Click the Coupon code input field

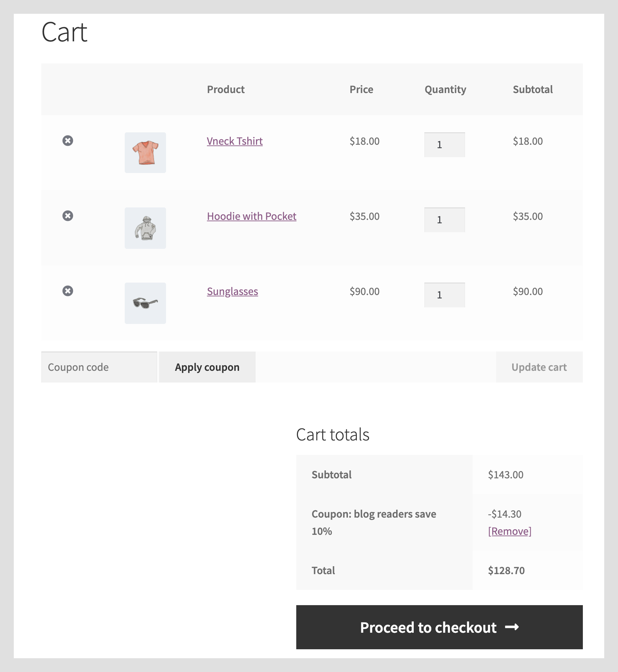click(x=99, y=367)
